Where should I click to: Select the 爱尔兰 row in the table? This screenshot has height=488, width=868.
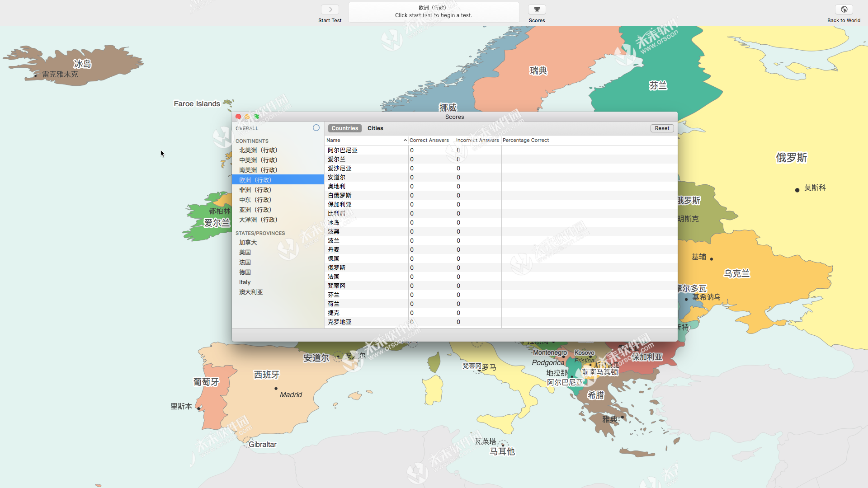click(501, 159)
